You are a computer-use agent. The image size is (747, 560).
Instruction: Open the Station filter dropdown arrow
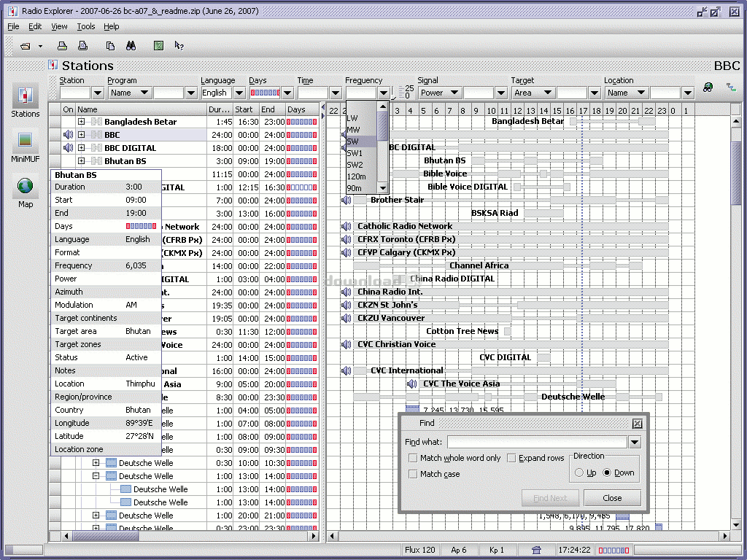coord(98,93)
